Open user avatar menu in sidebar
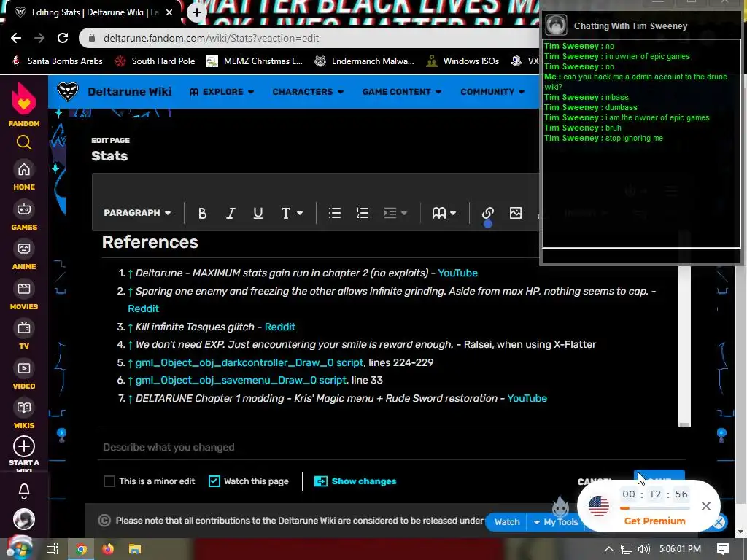The image size is (747, 560). coord(24,519)
